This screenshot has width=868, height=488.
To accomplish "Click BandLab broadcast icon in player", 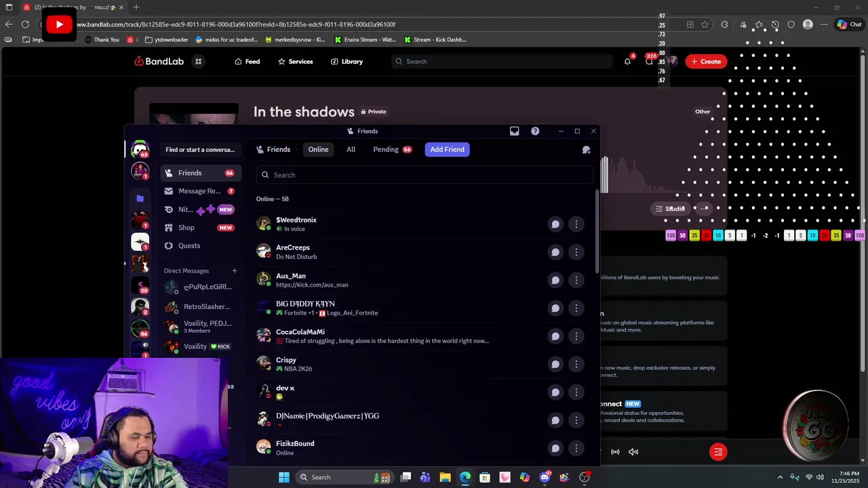I will click(x=615, y=452).
